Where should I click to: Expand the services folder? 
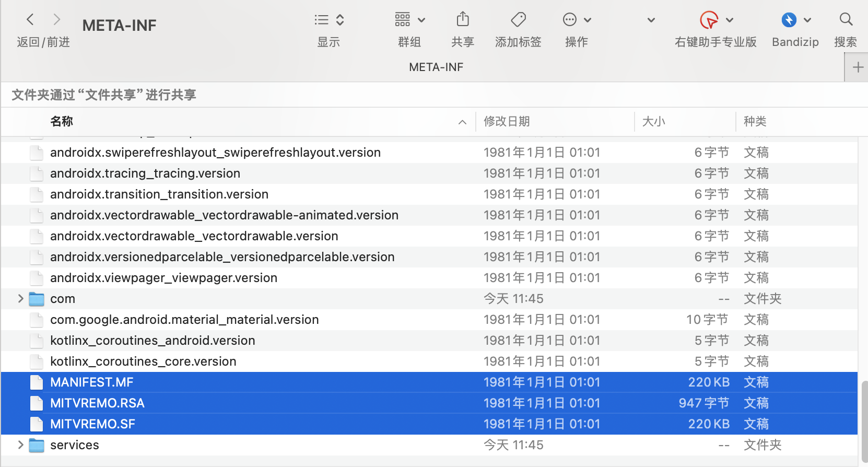click(x=21, y=445)
